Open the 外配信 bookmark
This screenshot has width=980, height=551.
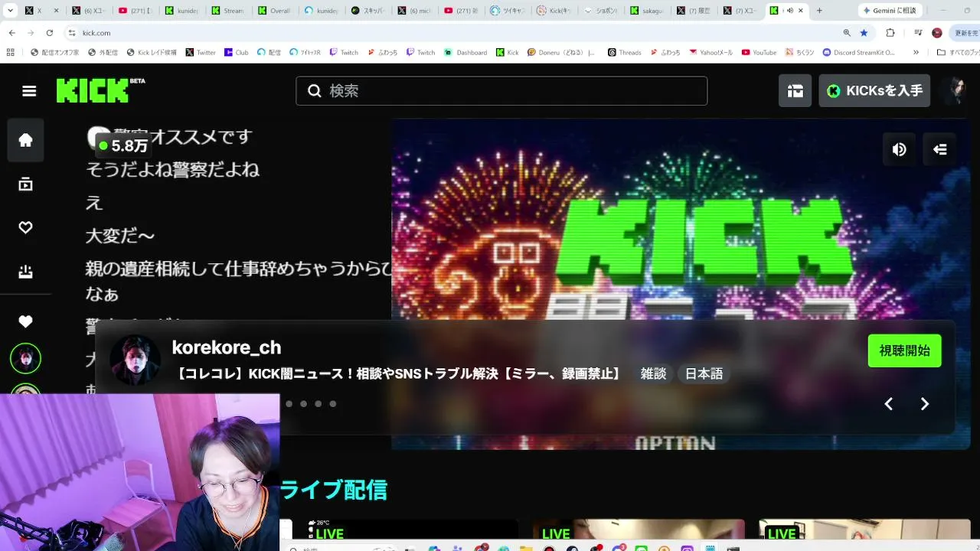(x=103, y=53)
